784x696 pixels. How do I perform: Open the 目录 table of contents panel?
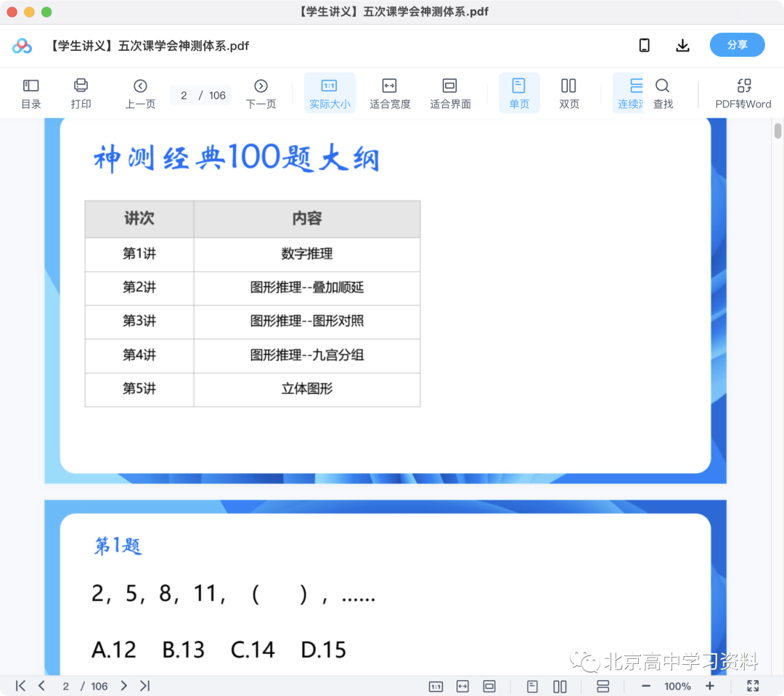(x=31, y=94)
